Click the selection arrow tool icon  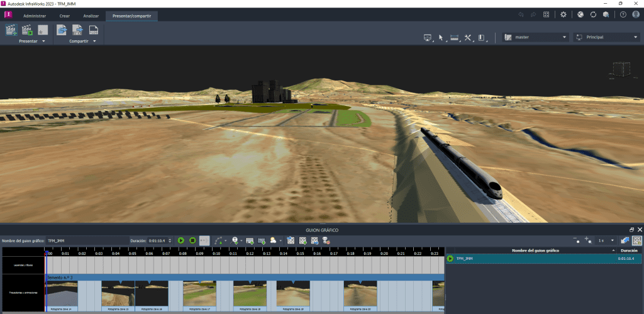click(x=441, y=38)
